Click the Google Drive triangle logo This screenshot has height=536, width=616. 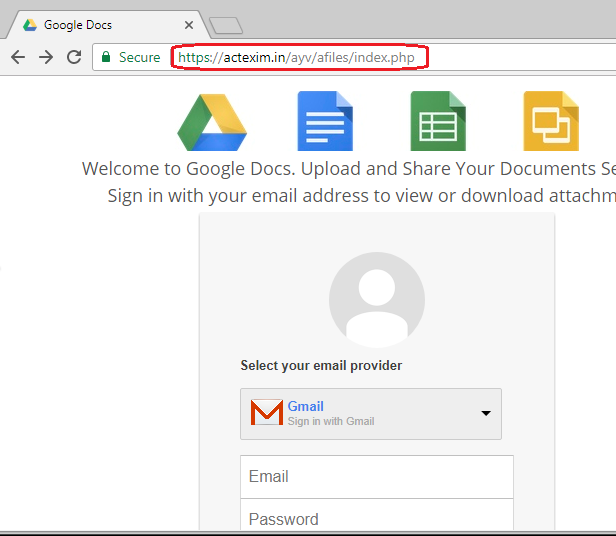212,122
